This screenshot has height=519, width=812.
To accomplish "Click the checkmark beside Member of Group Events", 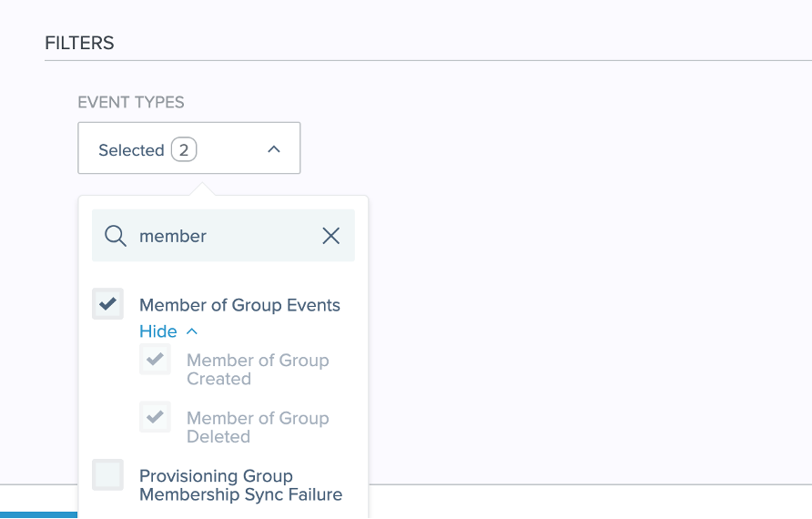I will (108, 304).
